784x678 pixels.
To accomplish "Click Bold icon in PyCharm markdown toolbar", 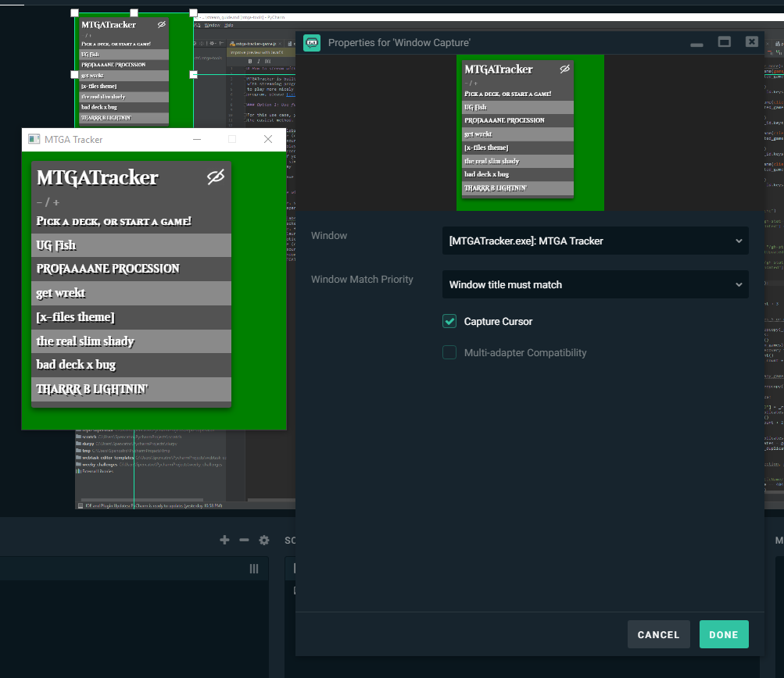I will coord(250,62).
